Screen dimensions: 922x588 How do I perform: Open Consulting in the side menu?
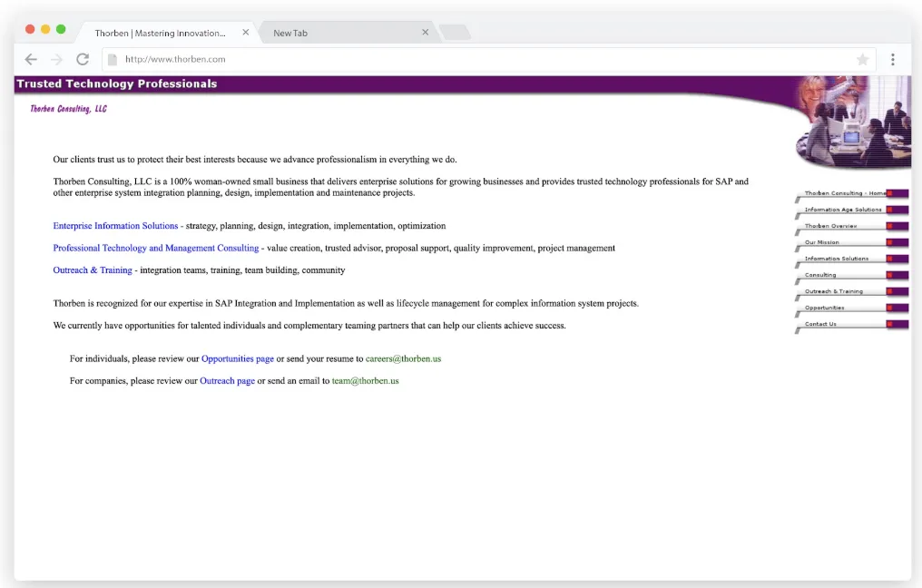pos(852,275)
